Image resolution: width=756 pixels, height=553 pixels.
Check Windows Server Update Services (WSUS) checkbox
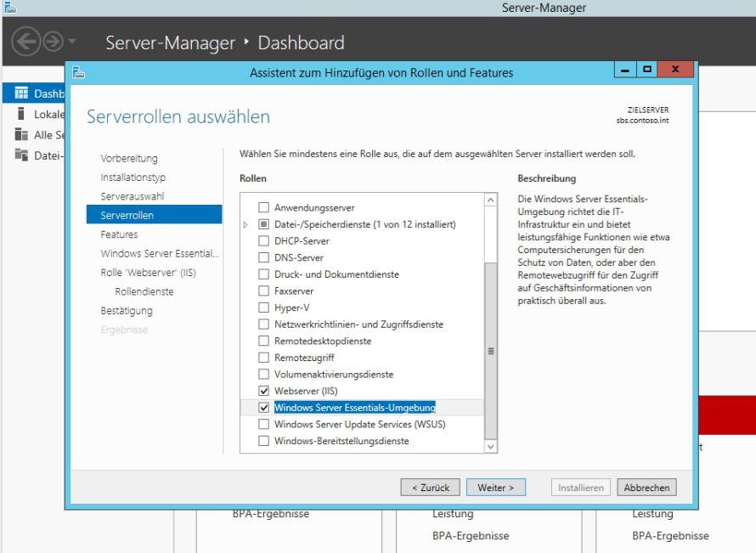pos(263,424)
